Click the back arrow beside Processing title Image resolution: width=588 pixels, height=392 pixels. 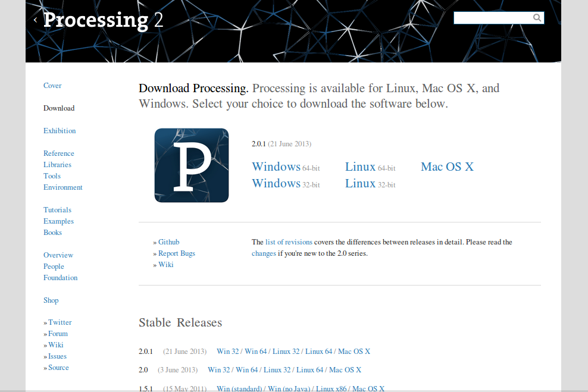[x=36, y=20]
